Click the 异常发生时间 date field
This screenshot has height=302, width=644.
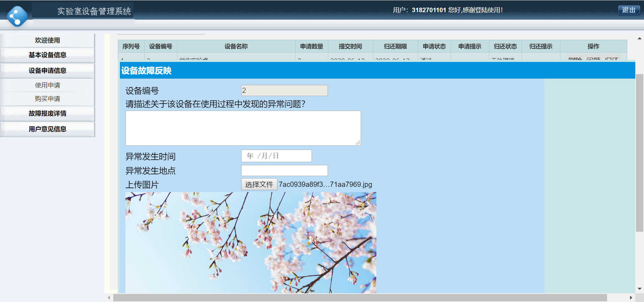coord(276,156)
